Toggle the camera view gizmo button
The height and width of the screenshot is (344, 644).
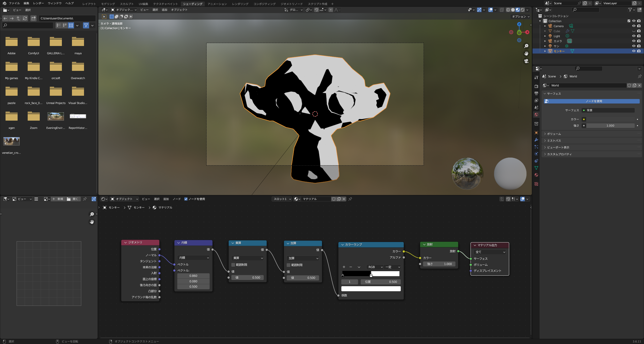point(526,61)
